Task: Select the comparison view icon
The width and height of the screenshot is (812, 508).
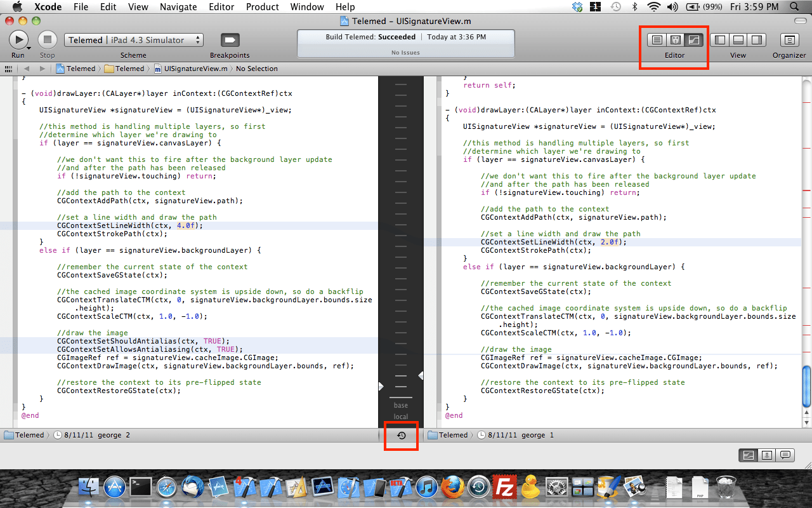Action: click(749, 455)
